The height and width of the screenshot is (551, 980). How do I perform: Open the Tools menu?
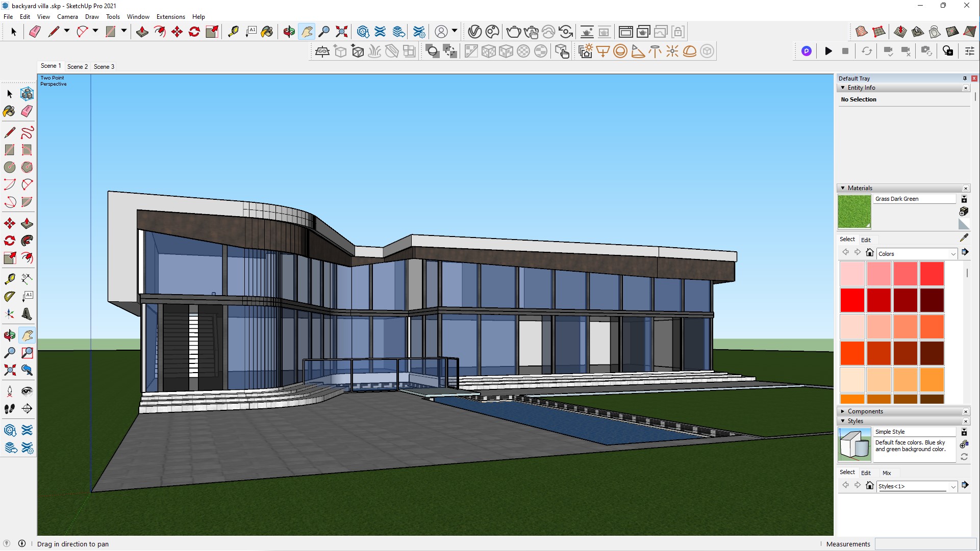[113, 17]
